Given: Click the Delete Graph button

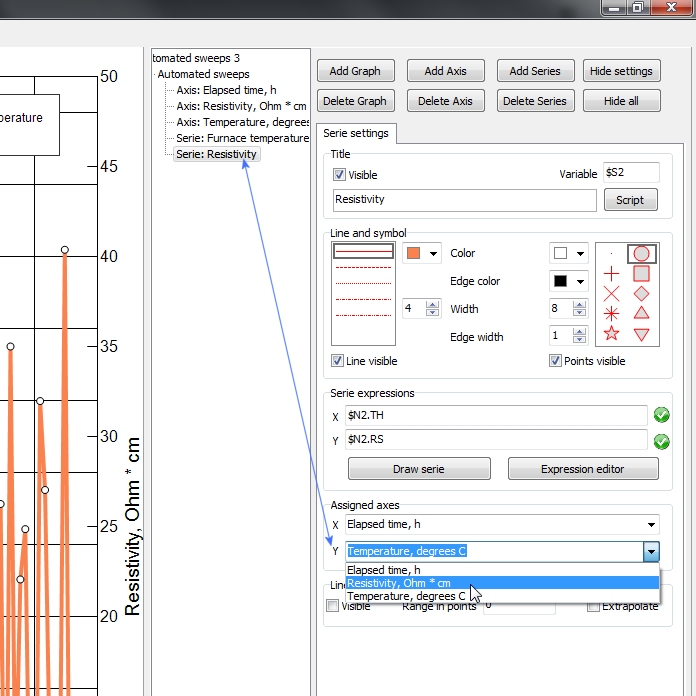Looking at the screenshot, I should pyautogui.click(x=356, y=101).
